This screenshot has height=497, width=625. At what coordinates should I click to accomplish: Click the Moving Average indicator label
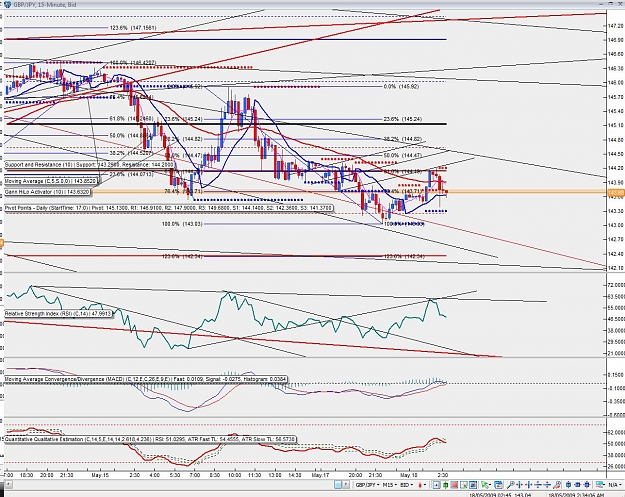pyautogui.click(x=51, y=181)
